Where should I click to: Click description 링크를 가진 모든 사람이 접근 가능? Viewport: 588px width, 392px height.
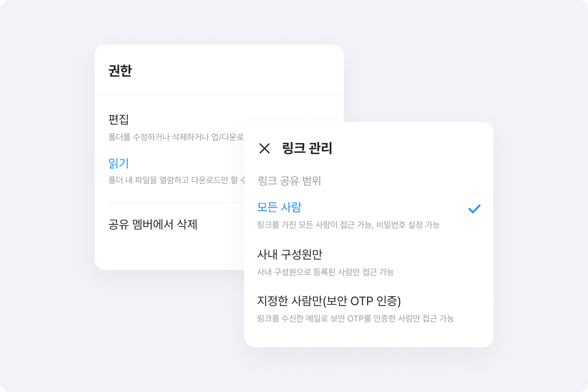tap(348, 225)
